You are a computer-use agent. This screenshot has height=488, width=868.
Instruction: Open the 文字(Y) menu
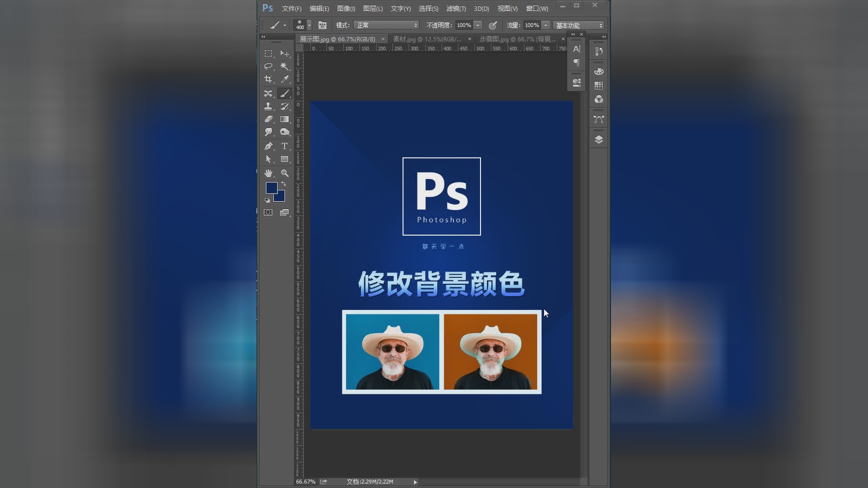coord(401,8)
